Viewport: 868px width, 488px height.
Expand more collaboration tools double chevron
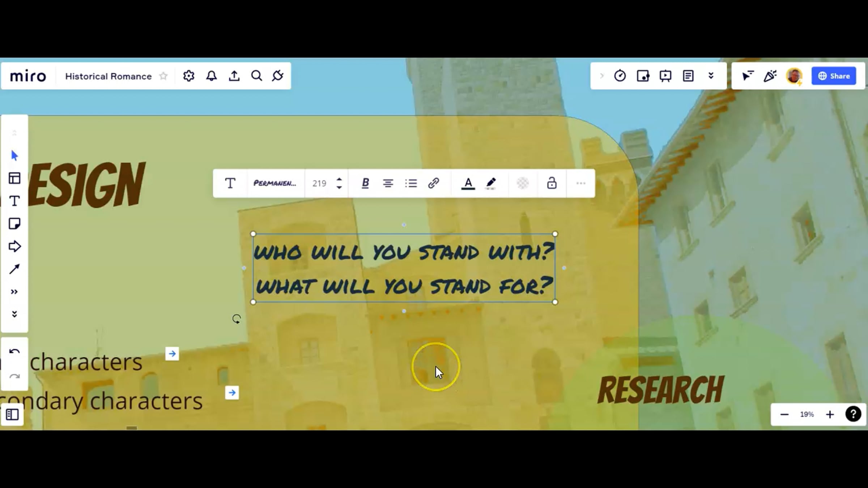pos(711,76)
